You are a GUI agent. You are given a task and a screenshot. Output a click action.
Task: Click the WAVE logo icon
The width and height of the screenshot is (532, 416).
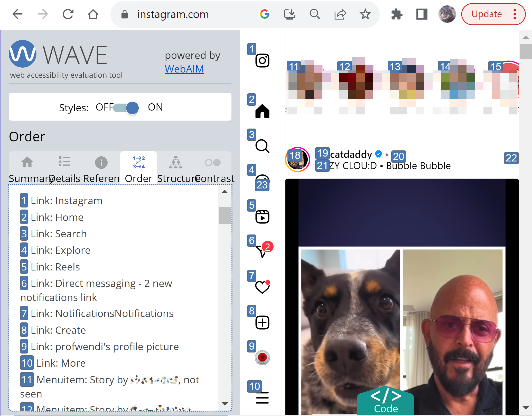(23, 54)
